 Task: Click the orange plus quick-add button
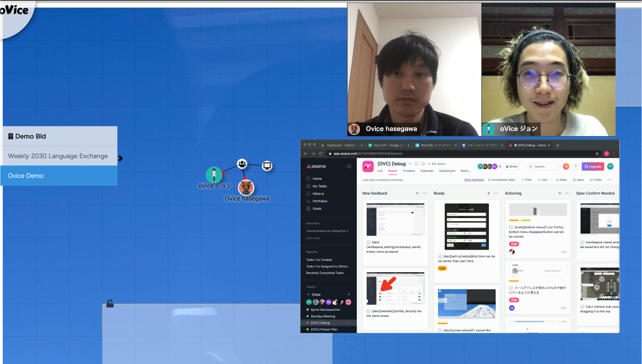pos(566,166)
